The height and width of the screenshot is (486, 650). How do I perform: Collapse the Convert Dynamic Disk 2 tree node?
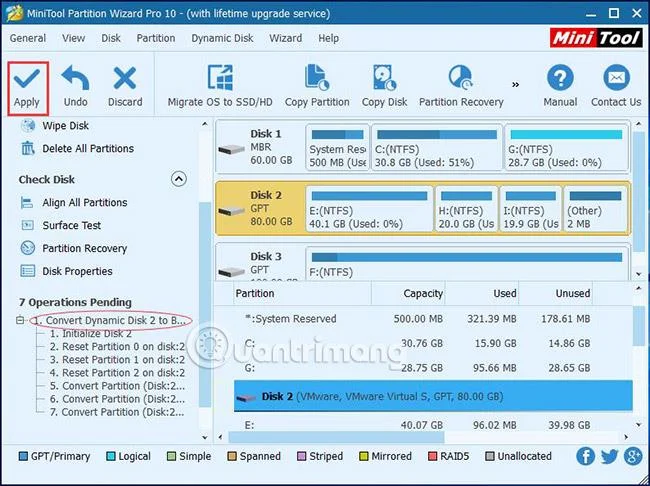point(20,321)
